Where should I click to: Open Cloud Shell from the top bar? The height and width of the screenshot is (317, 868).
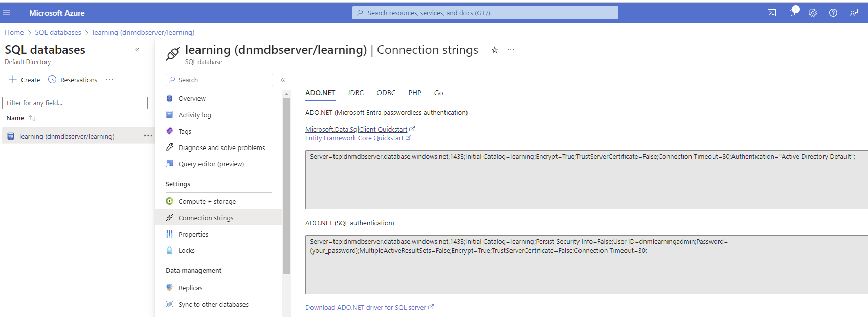(x=772, y=13)
